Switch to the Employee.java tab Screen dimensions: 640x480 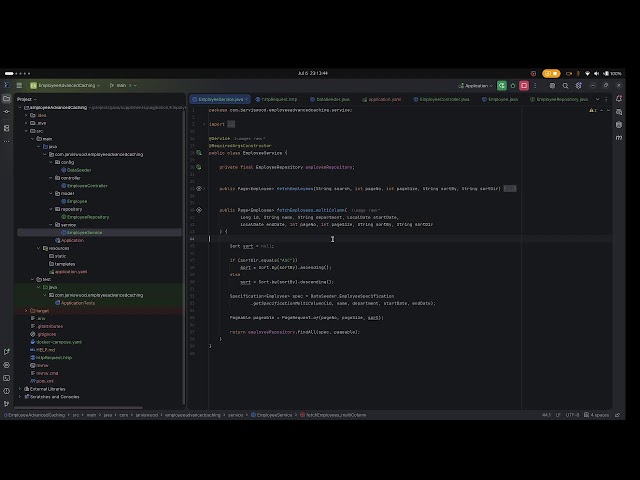pos(500,99)
